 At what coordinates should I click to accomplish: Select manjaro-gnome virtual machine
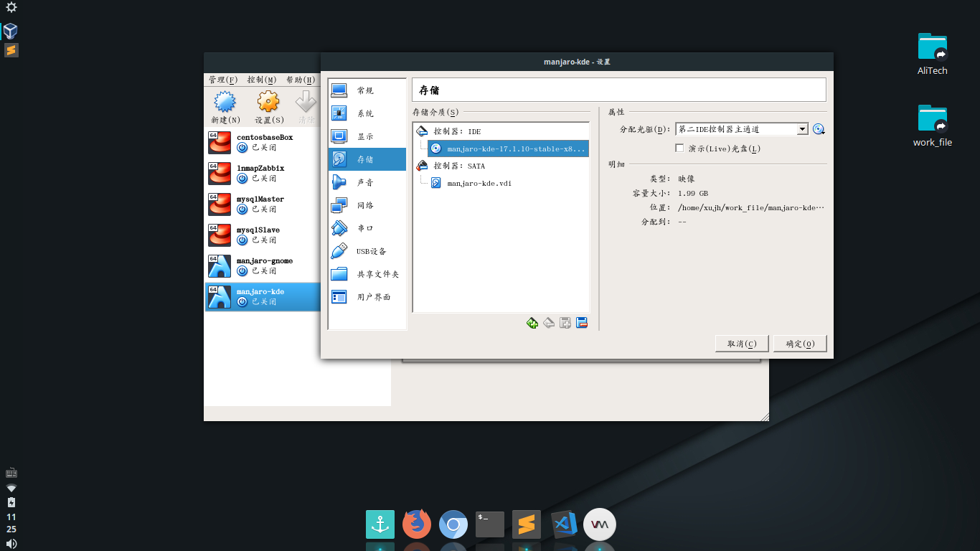pyautogui.click(x=263, y=265)
